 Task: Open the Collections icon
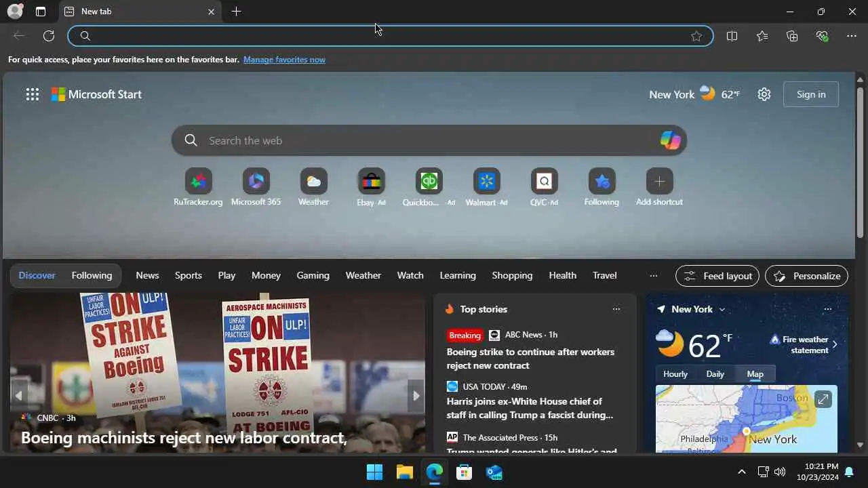point(792,36)
